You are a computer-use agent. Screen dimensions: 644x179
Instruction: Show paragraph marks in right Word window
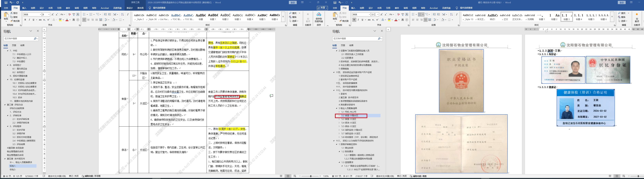(x=457, y=15)
